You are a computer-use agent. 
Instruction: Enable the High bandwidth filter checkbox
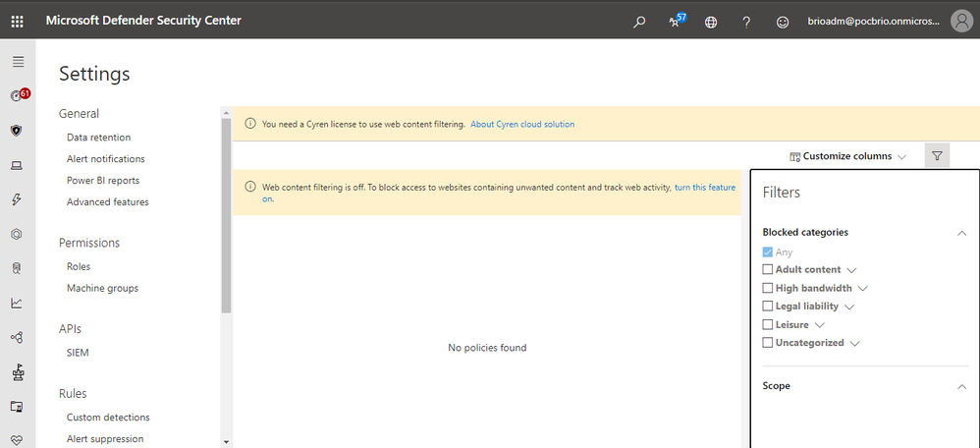point(768,289)
